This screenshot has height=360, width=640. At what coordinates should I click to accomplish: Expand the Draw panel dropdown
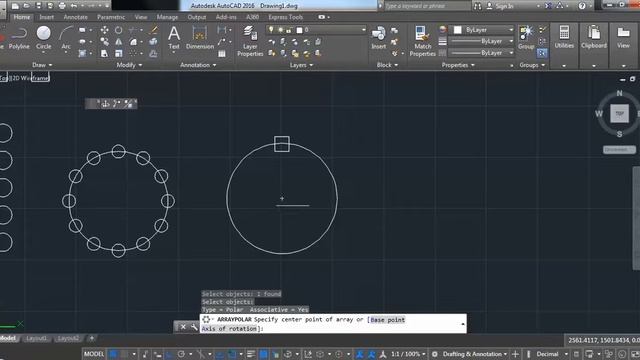coord(42,65)
